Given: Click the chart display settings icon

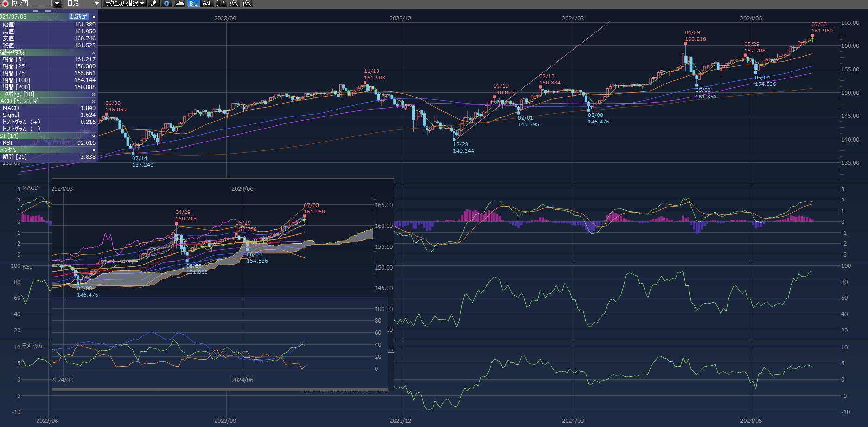Looking at the screenshot, I should pyautogui.click(x=221, y=4).
